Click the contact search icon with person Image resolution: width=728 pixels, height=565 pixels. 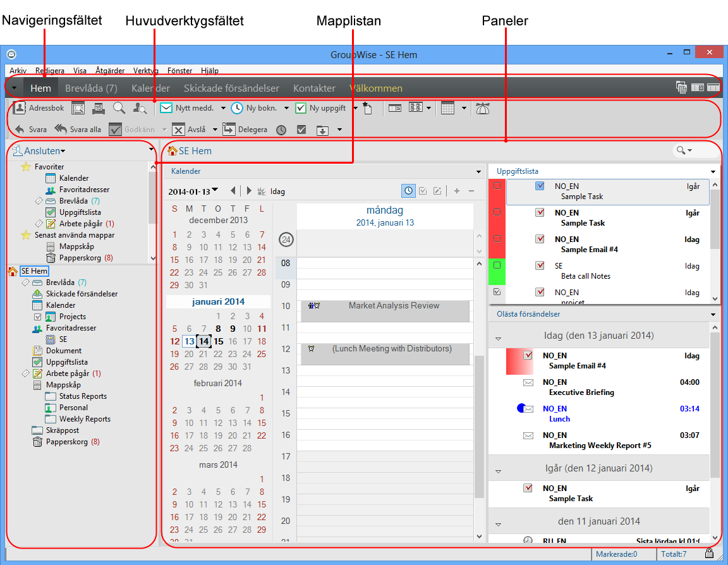point(140,108)
